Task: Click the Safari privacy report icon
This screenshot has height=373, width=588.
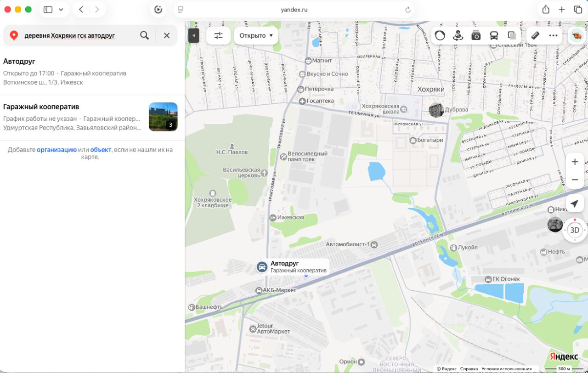Action: click(x=158, y=10)
